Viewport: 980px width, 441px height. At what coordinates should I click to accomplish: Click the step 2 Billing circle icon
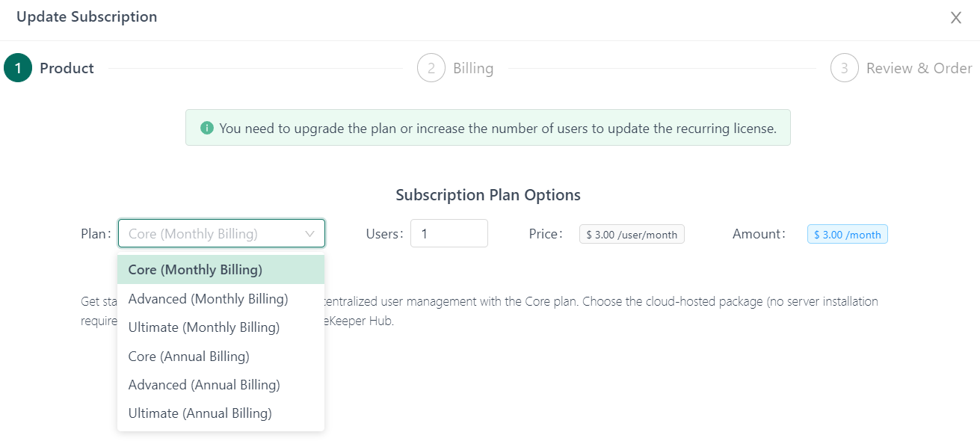tap(431, 68)
